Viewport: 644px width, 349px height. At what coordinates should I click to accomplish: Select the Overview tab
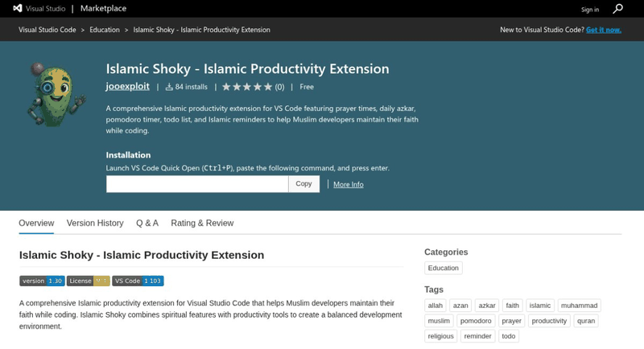coord(36,223)
